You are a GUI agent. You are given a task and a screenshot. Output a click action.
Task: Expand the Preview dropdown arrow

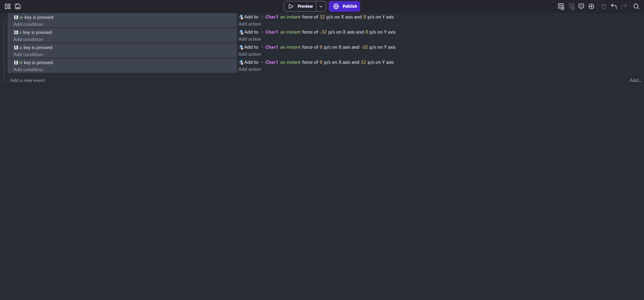[x=321, y=6]
